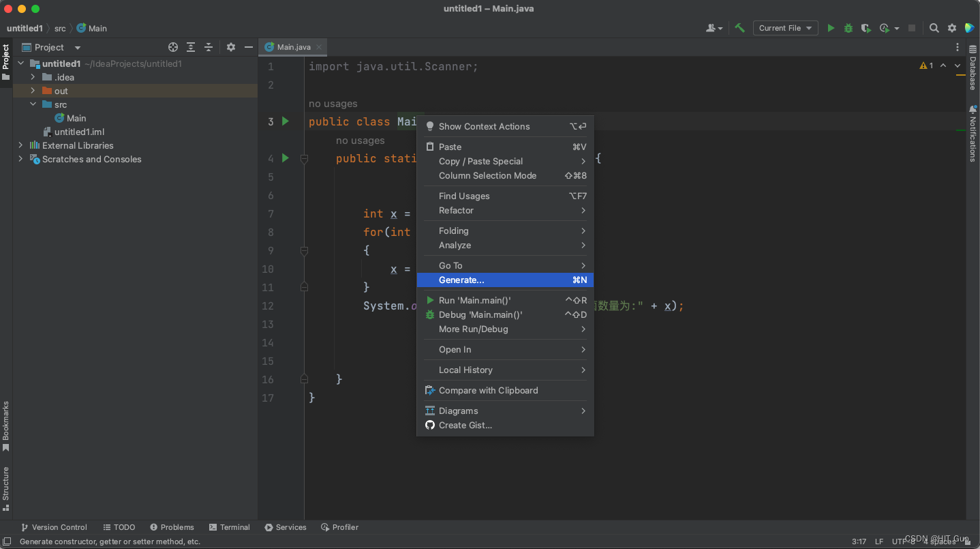The image size is (980, 549).
Task: Toggle the Terminal tool window
Action: [x=230, y=526]
